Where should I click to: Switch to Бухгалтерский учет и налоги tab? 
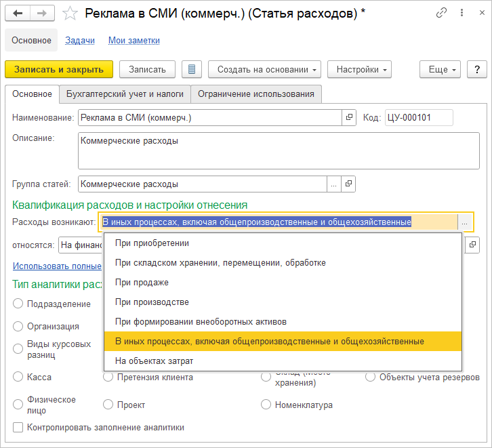click(x=124, y=94)
